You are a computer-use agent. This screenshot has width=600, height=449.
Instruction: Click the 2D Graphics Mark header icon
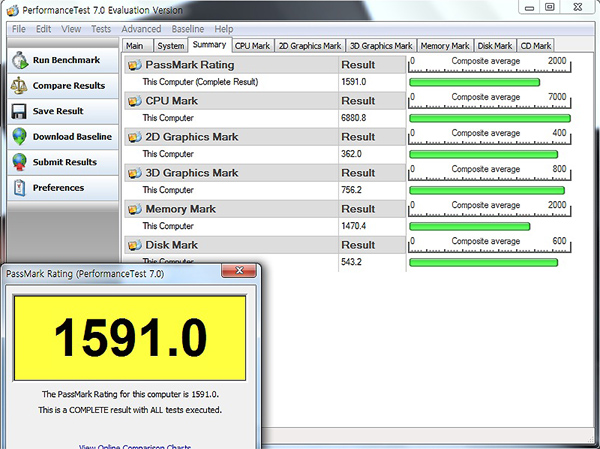[x=135, y=137]
